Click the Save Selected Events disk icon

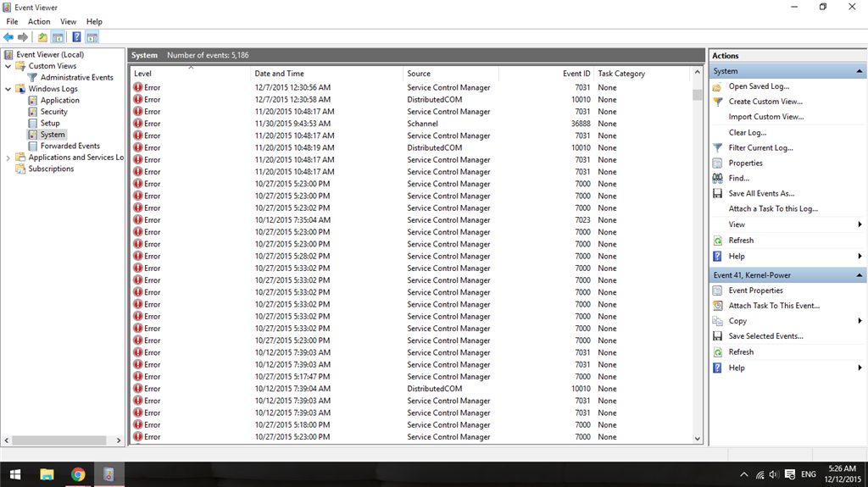717,336
